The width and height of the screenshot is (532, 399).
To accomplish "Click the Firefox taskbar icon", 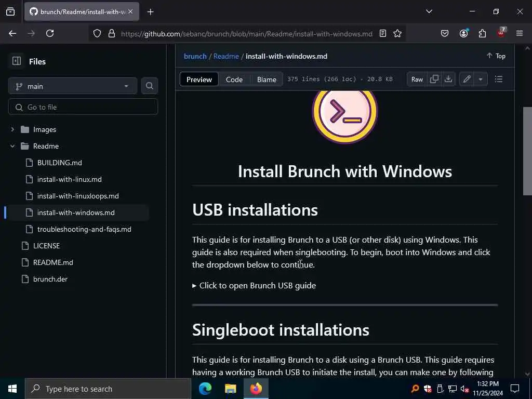I will click(256, 389).
